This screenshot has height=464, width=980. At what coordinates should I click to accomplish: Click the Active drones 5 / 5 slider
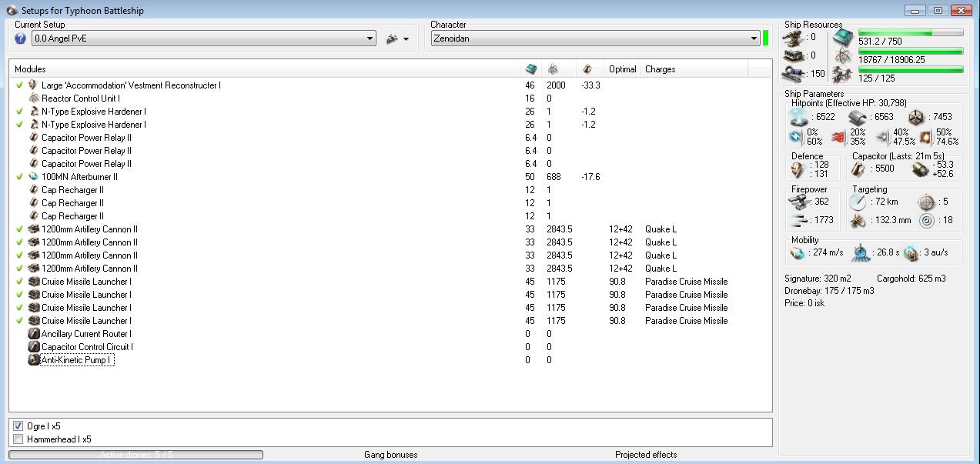pos(136,455)
